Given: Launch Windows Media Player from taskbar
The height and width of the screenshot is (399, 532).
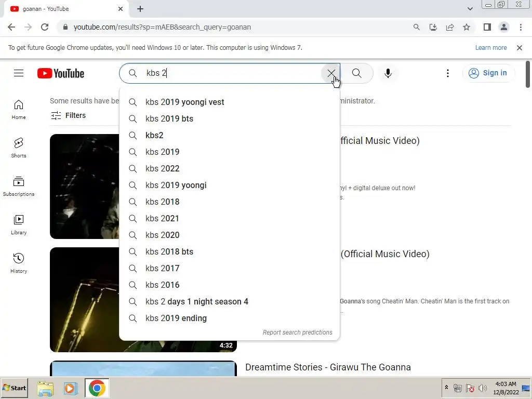Looking at the screenshot, I should tap(70, 389).
